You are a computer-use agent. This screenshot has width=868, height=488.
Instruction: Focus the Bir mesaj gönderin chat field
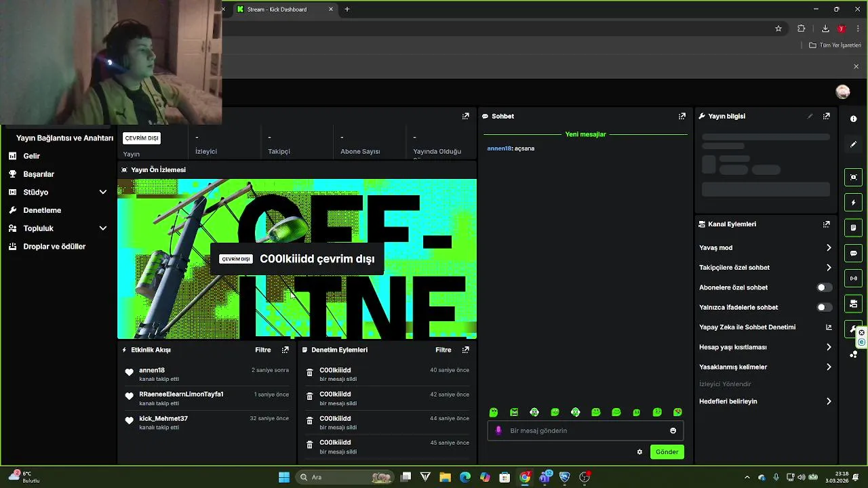pos(586,430)
